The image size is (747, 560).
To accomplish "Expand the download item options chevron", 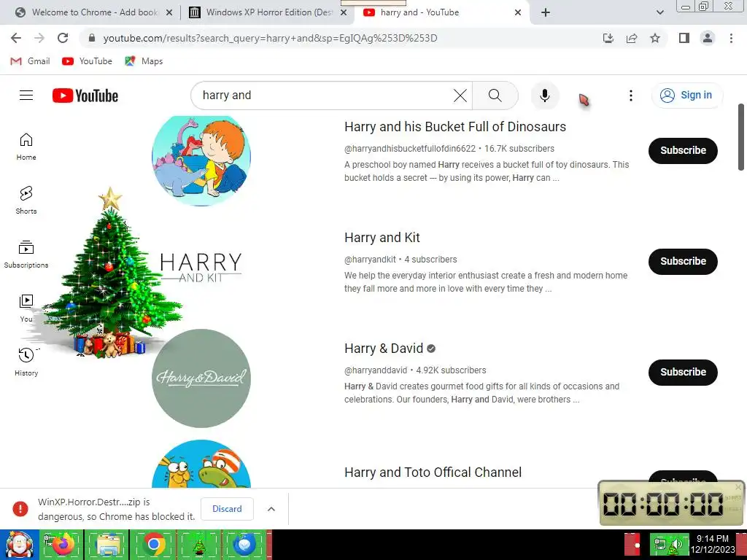I will (x=271, y=508).
